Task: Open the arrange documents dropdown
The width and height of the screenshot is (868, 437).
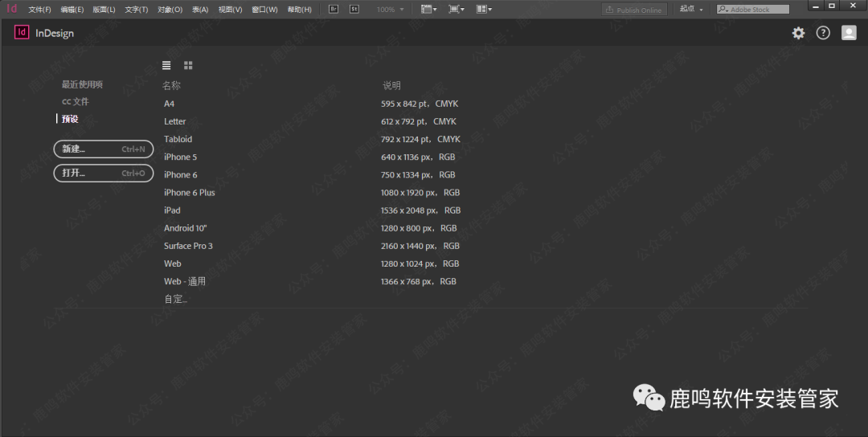Action: (x=484, y=10)
